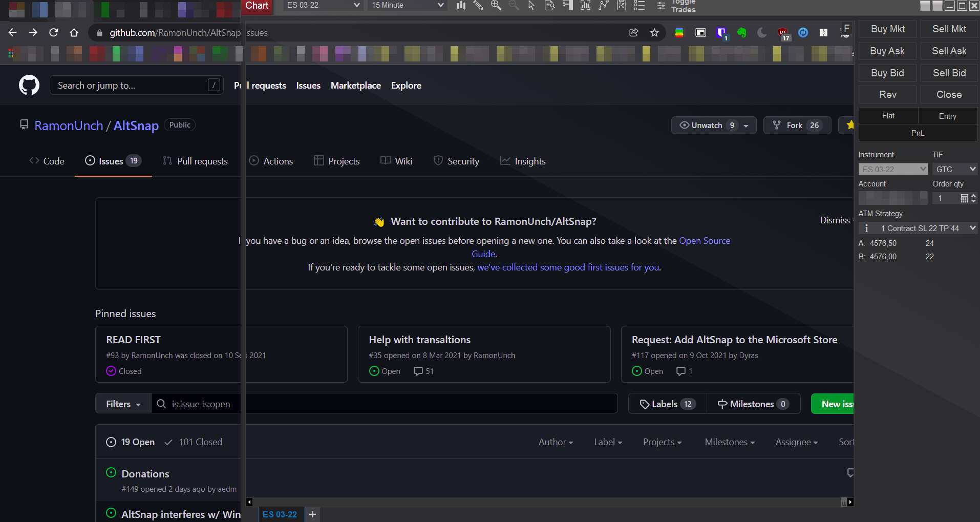Viewport: 980px width, 522px height.
Task: Click the zoom in magnifier icon
Action: 496,6
